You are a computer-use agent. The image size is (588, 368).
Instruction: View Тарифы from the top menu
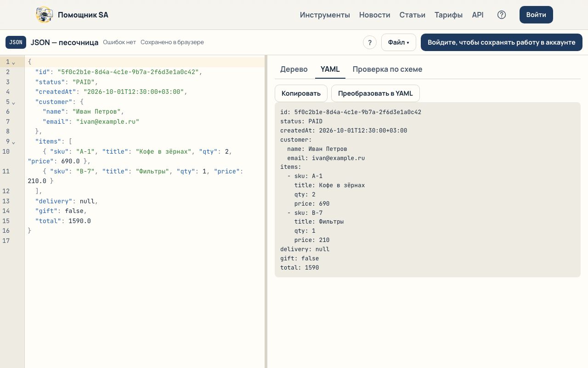(448, 15)
